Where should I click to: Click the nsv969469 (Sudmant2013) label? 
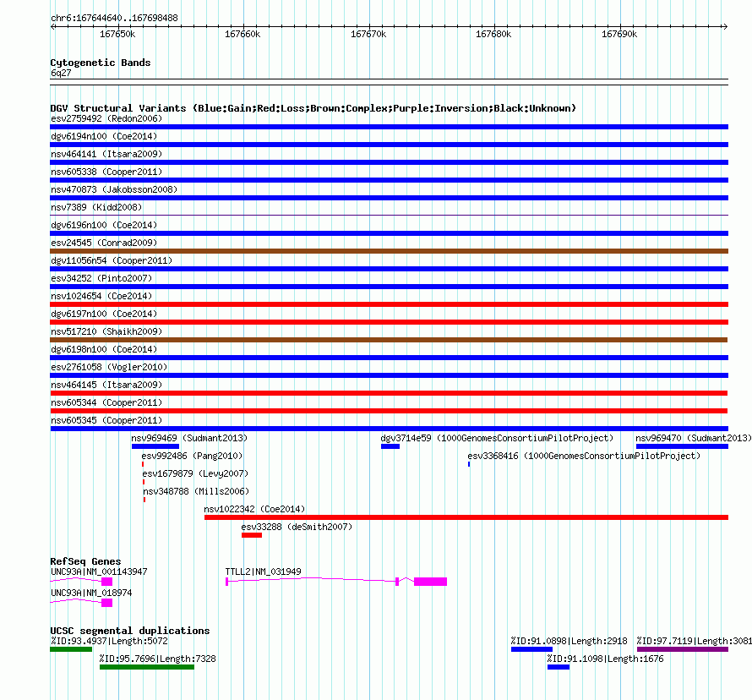point(189,438)
